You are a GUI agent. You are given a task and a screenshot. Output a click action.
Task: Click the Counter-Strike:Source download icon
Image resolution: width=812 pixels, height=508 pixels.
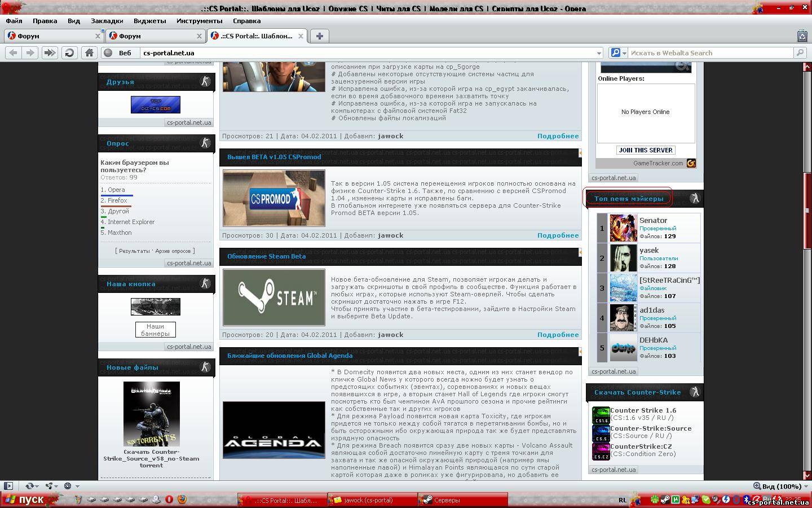[601, 433]
